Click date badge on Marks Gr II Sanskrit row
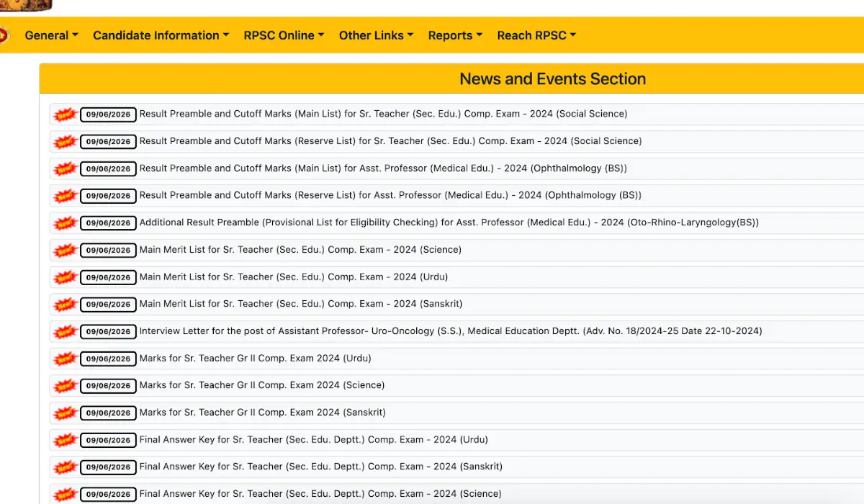The image size is (864, 504). [x=108, y=413]
